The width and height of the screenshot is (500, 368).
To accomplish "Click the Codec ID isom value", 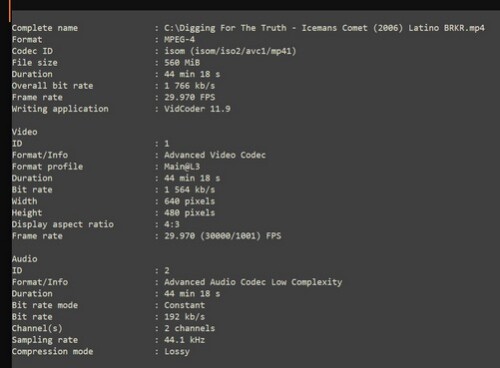I will (230, 51).
